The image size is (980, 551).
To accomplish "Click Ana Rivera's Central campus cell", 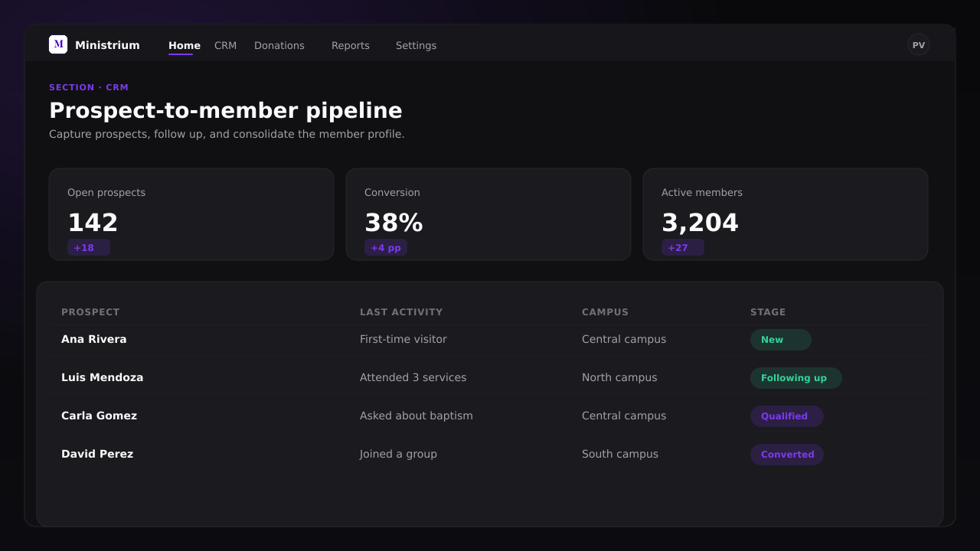I will click(624, 339).
